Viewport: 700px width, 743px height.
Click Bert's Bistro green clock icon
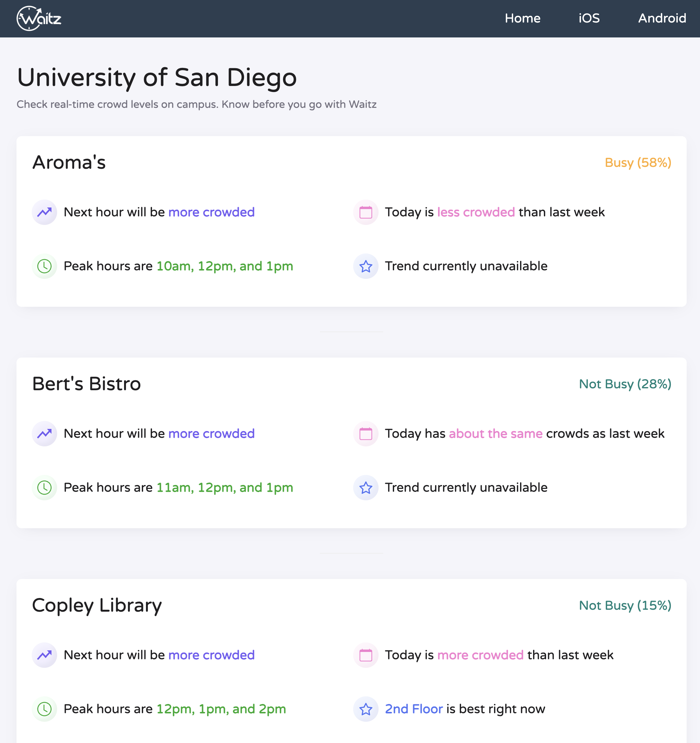pyautogui.click(x=44, y=487)
